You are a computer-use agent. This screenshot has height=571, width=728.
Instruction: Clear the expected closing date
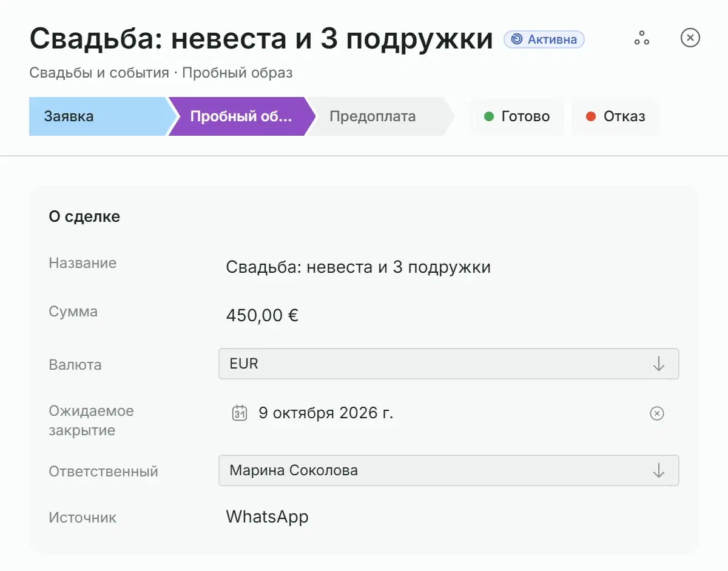coord(657,413)
